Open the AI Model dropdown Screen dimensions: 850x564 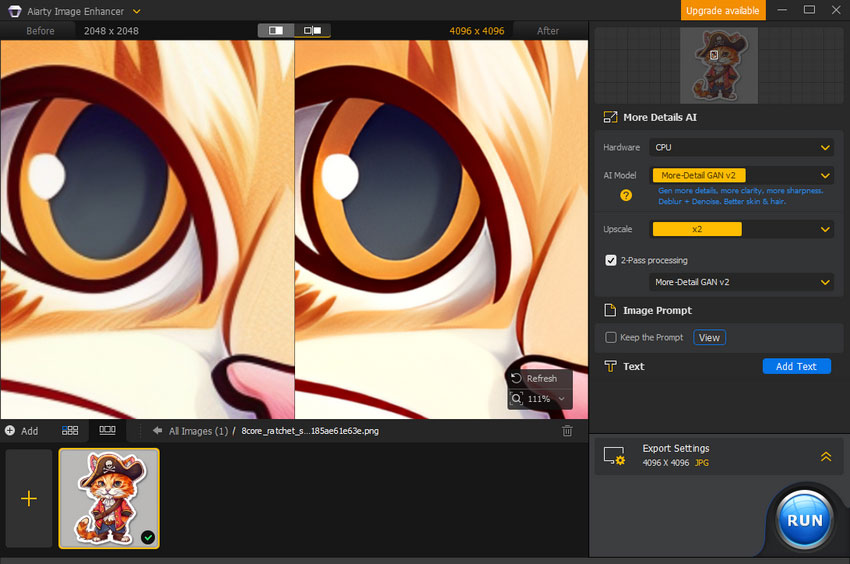point(741,175)
